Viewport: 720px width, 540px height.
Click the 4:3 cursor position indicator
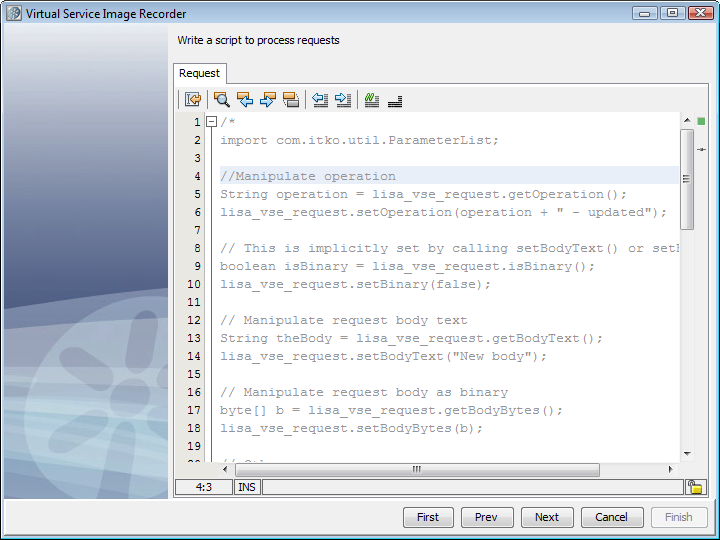pos(204,487)
